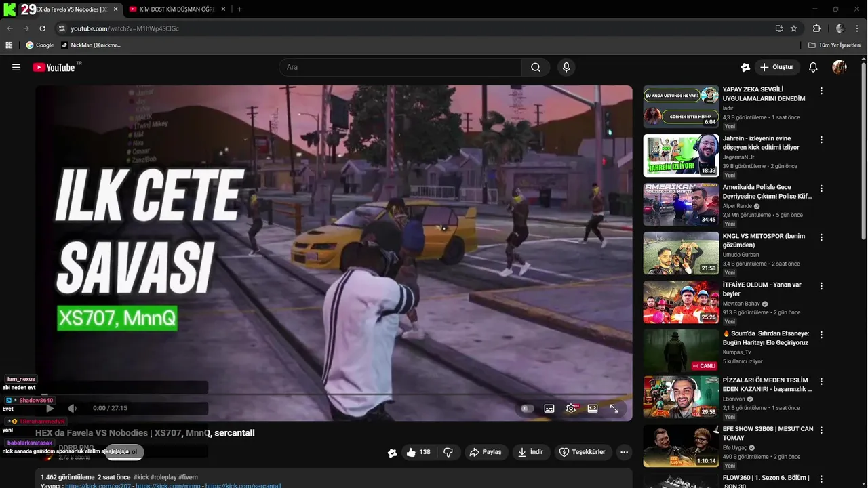Open options menu for PİZZALARI ÖLMEDEN TESLİM video
The image size is (868, 488).
point(821,382)
